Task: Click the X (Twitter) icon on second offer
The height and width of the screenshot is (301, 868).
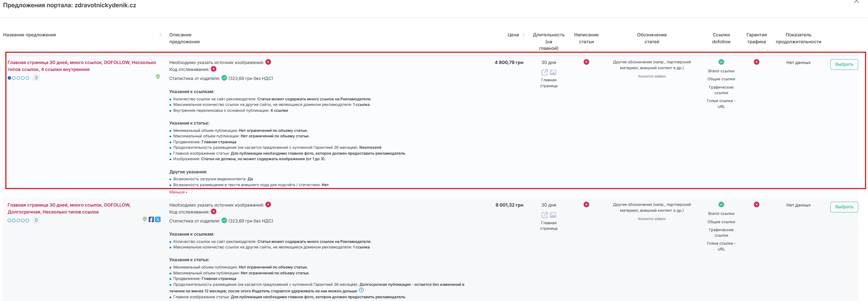Action: pyautogui.click(x=158, y=219)
